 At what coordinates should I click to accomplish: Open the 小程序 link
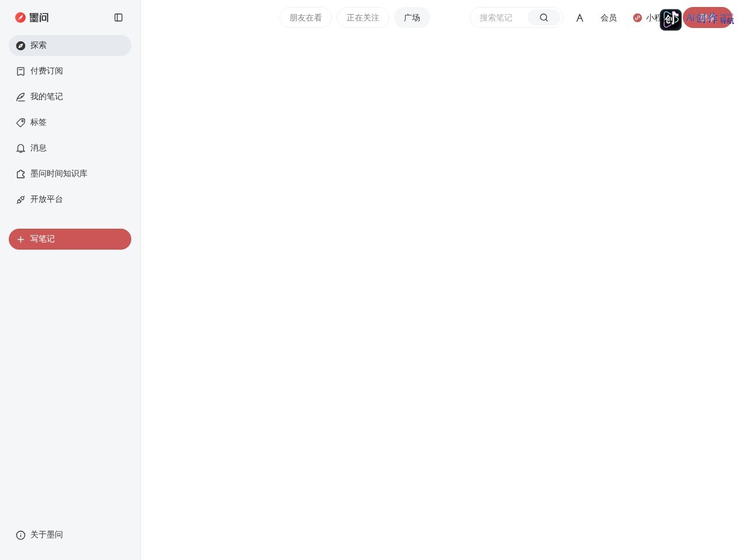tap(647, 18)
